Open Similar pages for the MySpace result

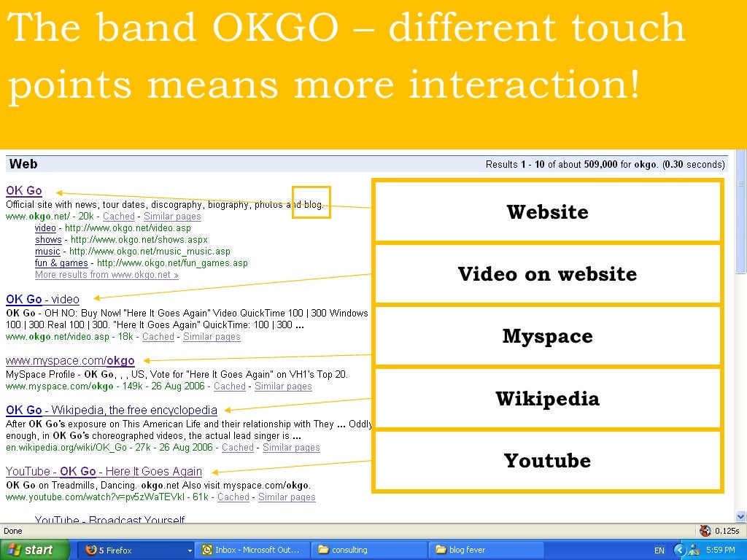tap(284, 386)
